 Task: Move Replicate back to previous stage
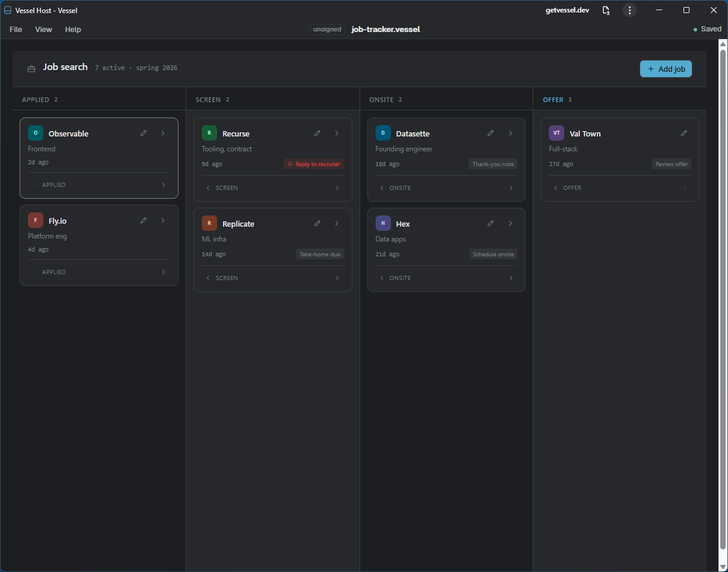(208, 278)
